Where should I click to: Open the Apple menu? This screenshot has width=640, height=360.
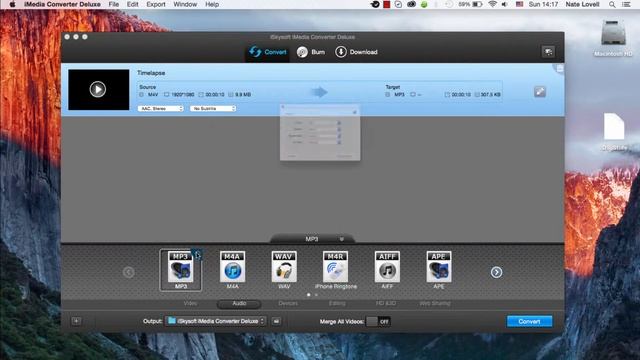pyautogui.click(x=12, y=4)
